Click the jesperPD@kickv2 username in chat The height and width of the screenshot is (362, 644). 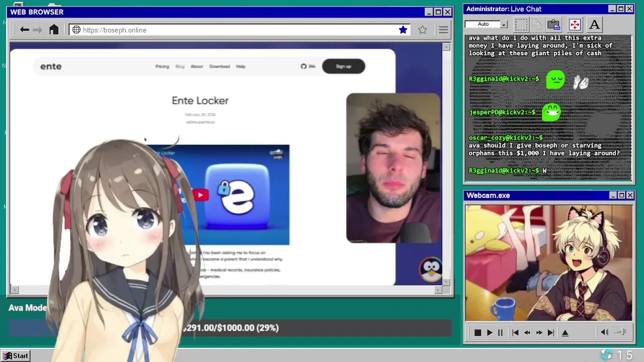[502, 112]
